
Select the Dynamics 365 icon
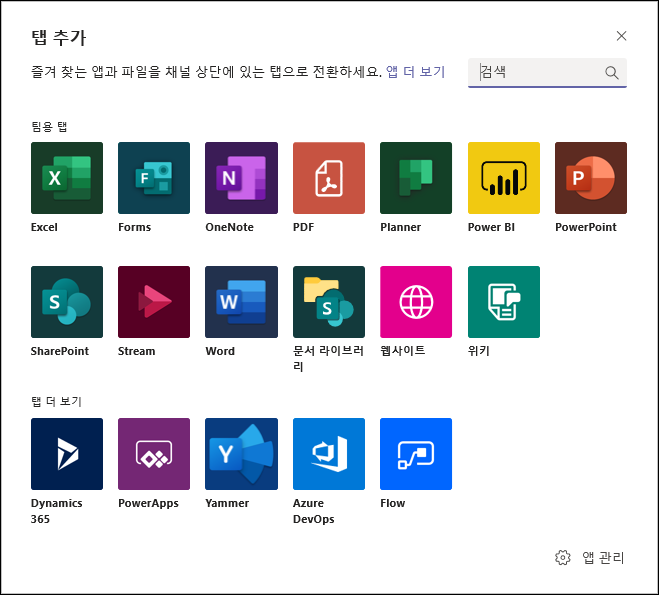click(67, 454)
